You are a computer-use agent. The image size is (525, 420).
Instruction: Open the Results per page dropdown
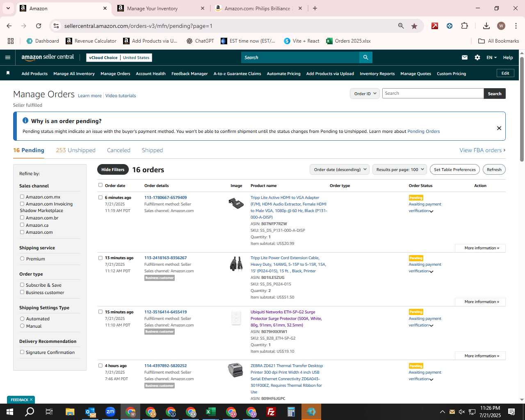(400, 169)
